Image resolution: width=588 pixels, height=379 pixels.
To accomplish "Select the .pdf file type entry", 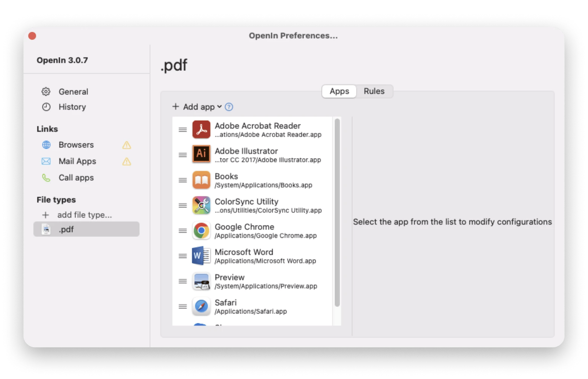I will [86, 229].
